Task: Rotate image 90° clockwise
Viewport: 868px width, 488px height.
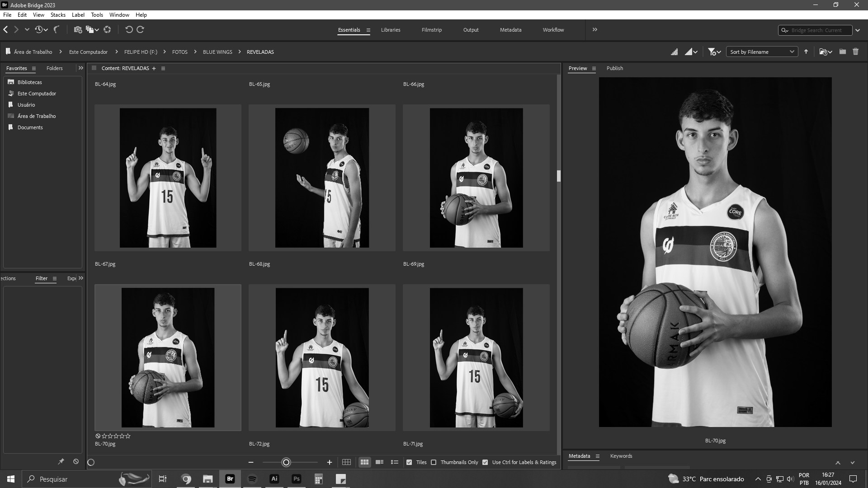Action: [141, 30]
